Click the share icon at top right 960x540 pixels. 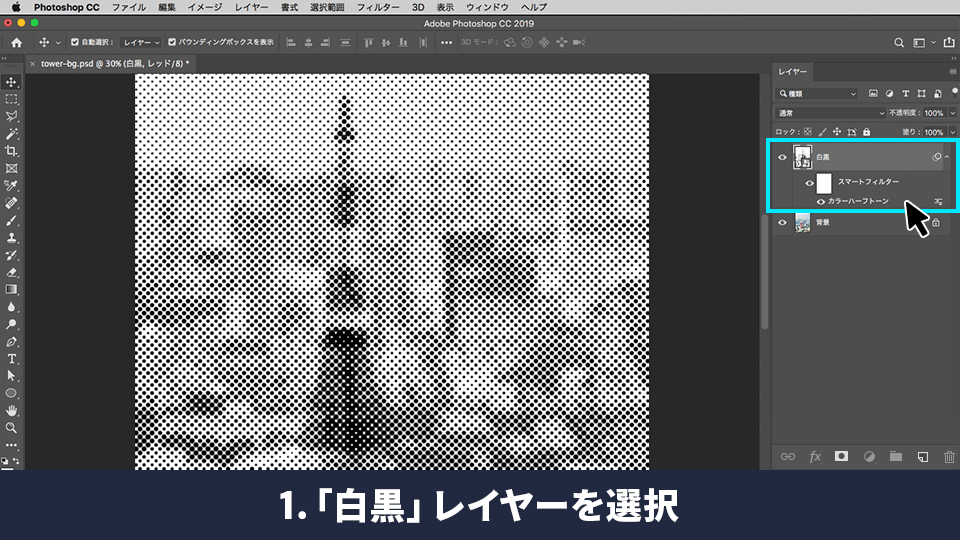click(949, 42)
